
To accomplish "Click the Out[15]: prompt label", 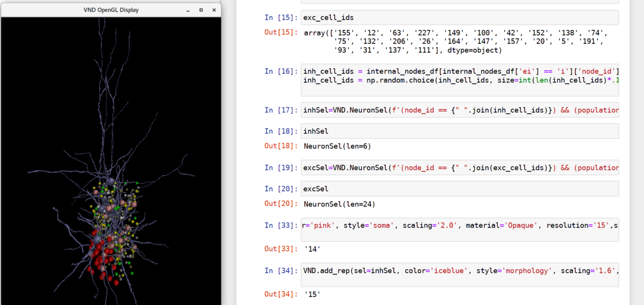I will (x=281, y=32).
